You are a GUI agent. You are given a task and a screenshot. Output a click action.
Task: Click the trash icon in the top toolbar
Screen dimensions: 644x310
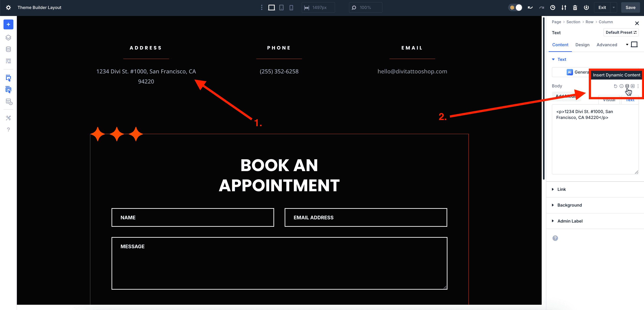tap(575, 7)
